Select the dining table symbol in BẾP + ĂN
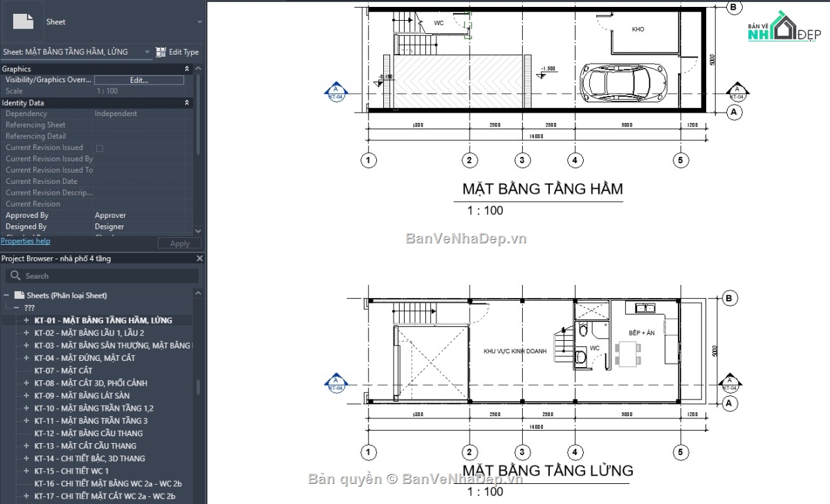 point(629,355)
